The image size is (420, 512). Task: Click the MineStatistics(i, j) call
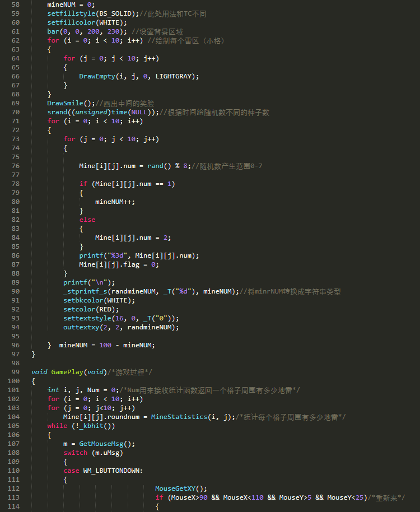193,417
